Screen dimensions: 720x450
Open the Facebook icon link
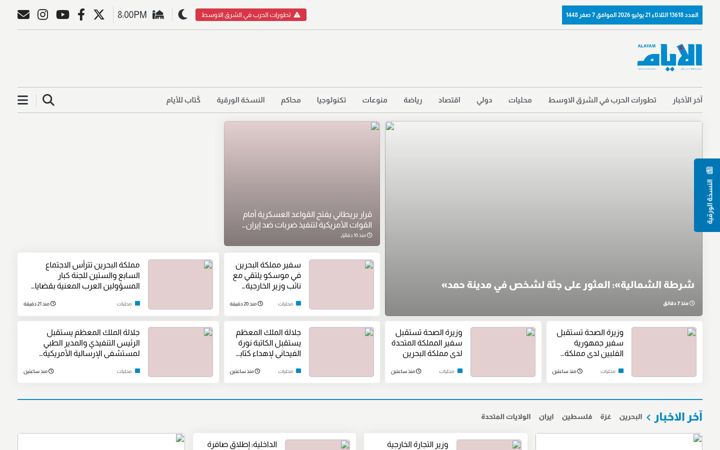pyautogui.click(x=81, y=15)
